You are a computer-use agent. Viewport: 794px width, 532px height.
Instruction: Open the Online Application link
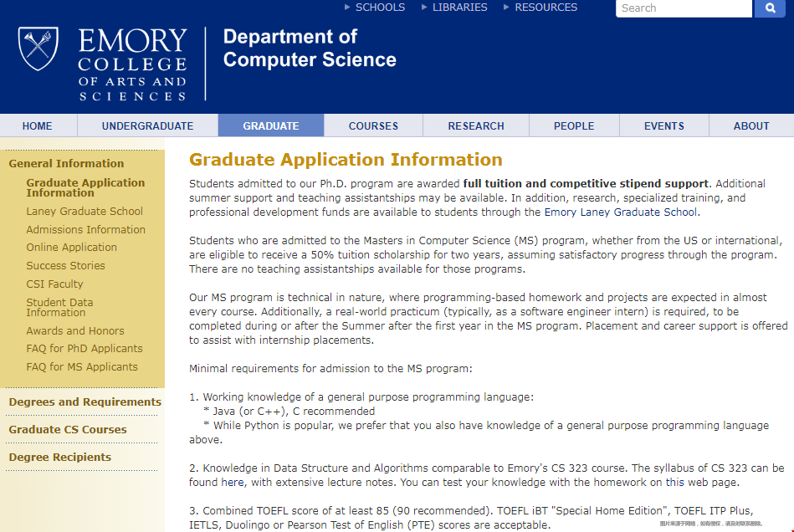(71, 247)
